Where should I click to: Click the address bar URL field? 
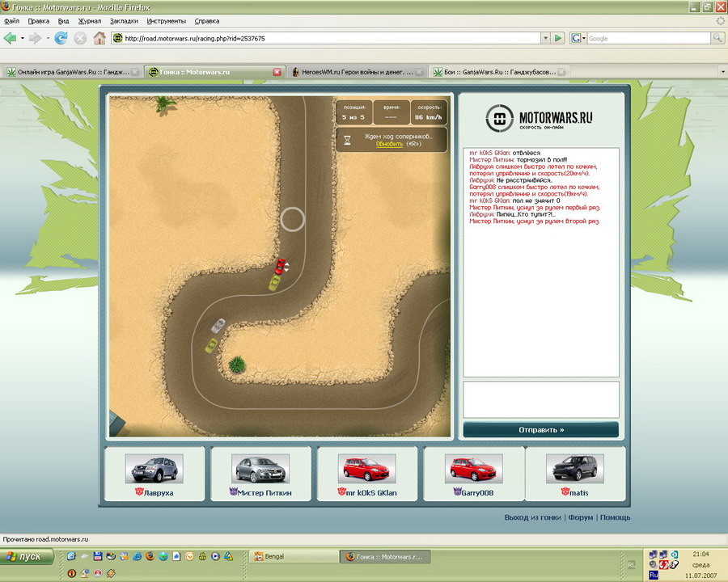tap(326, 38)
